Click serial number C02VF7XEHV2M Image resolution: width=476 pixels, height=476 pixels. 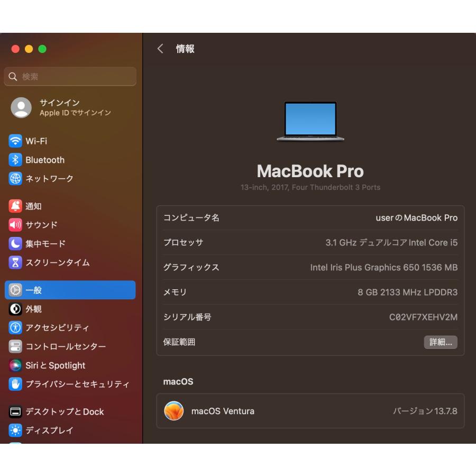pos(423,317)
